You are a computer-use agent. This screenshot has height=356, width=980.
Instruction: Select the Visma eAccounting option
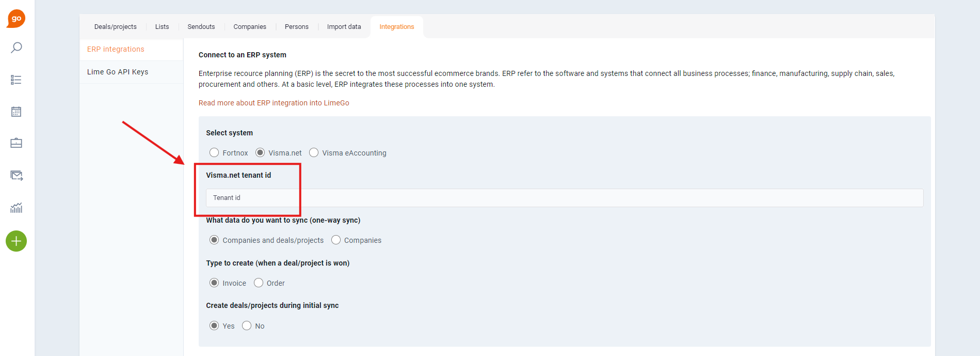tap(314, 152)
